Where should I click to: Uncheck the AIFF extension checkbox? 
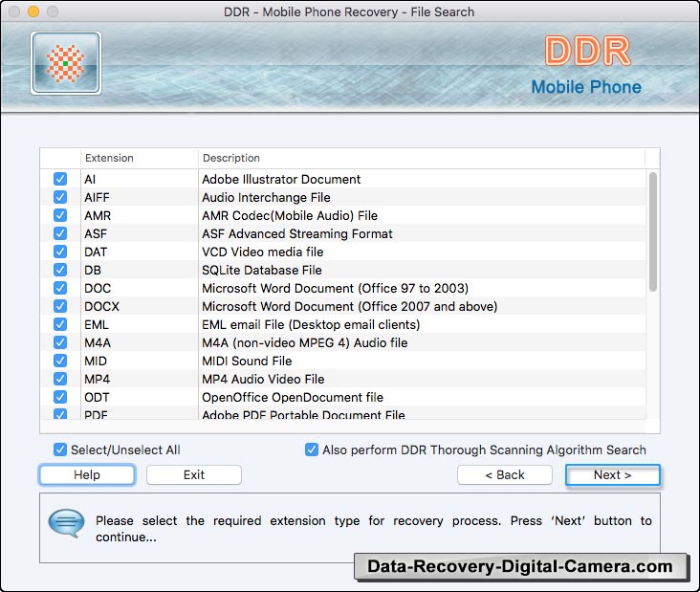pyautogui.click(x=60, y=197)
